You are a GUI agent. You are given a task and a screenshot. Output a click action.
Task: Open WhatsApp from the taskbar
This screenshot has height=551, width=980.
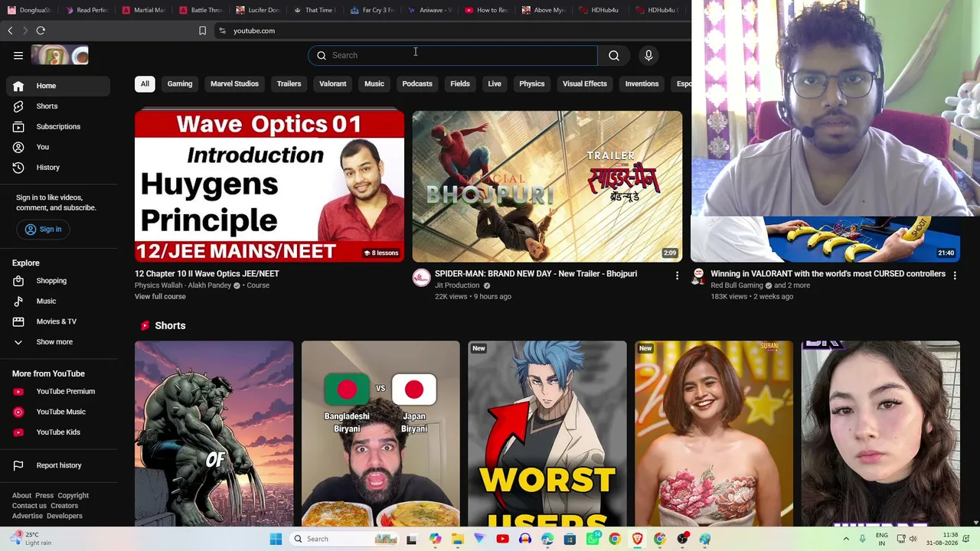pos(593,539)
